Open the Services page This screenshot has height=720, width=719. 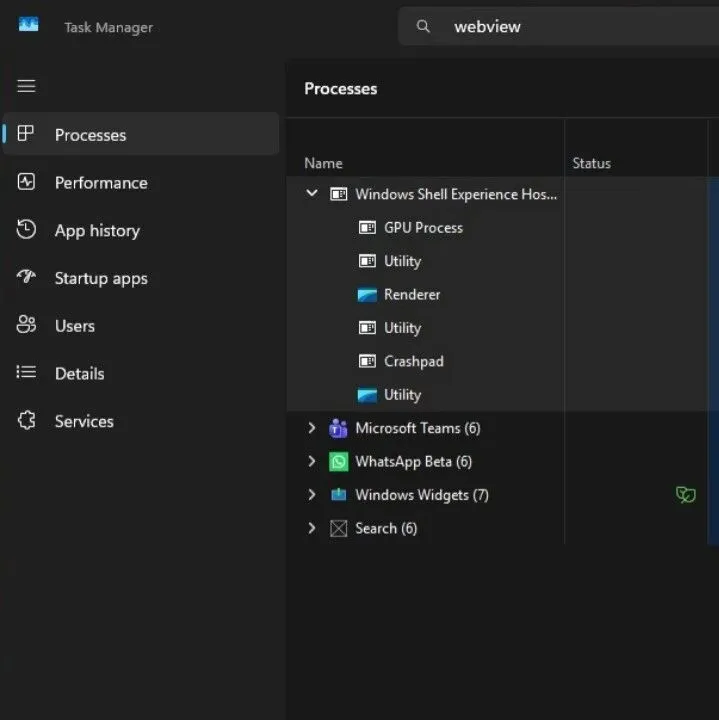[x=84, y=422]
